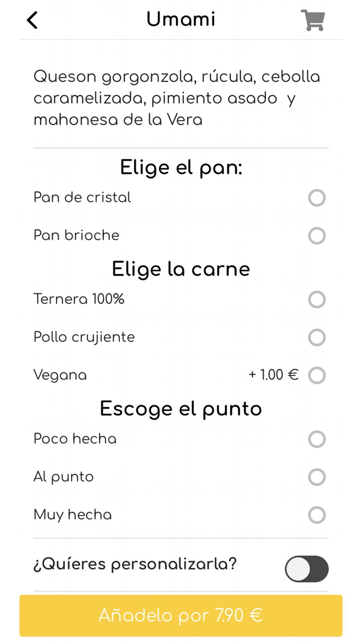Click the + 1.00 € surcharge text
The image size is (362, 644).
coord(273,375)
